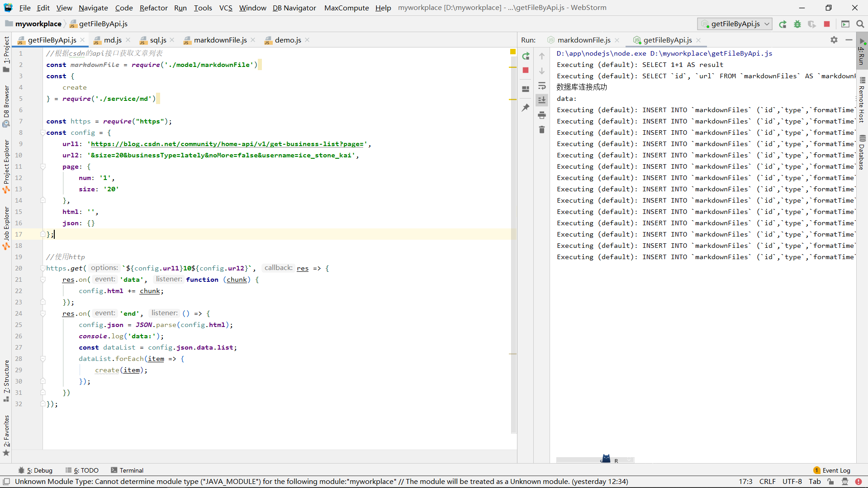Close getFileByApi.js tab in Run panel
Viewport: 868px width, 488px height.
[x=698, y=40]
